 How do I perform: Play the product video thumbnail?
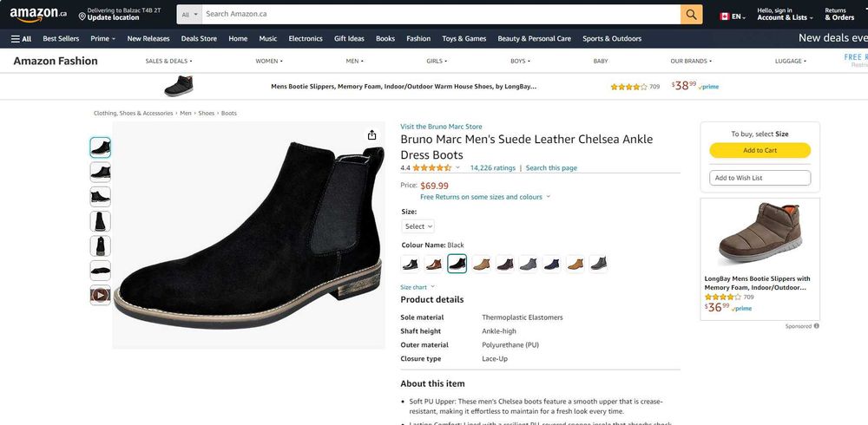coord(100,295)
